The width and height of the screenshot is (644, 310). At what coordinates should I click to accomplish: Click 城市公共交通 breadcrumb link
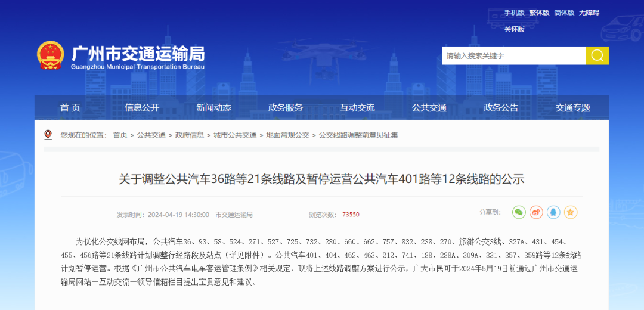pos(235,135)
